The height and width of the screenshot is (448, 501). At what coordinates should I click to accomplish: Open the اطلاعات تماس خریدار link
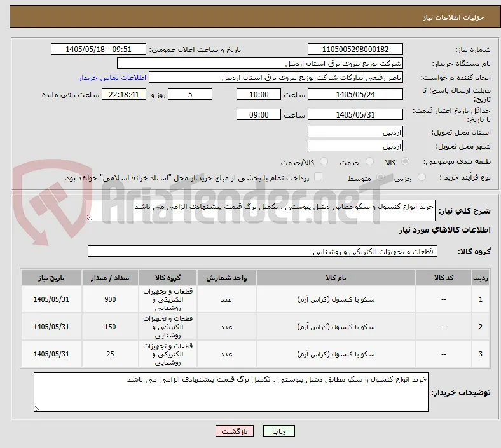113,78
